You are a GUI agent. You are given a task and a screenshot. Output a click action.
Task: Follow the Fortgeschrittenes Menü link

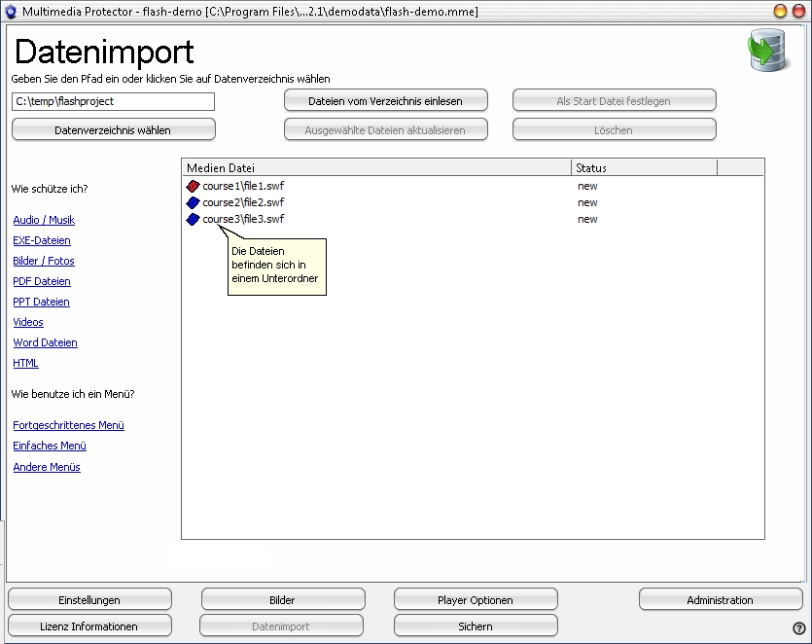(x=68, y=425)
